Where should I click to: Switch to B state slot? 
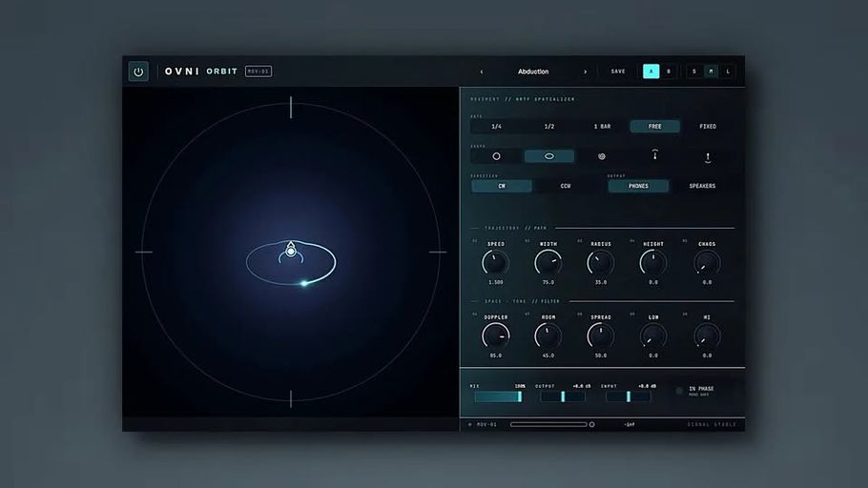(668, 71)
